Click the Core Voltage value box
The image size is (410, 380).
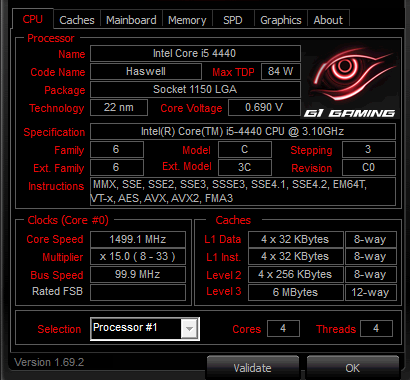[x=264, y=107]
